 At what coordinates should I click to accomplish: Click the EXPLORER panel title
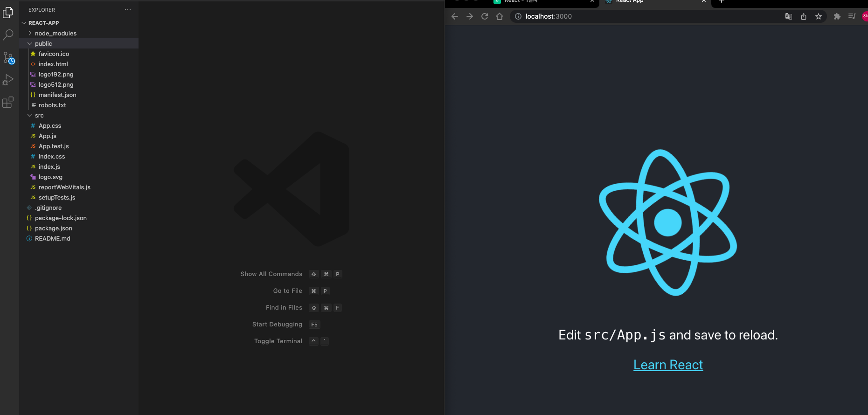click(x=42, y=10)
